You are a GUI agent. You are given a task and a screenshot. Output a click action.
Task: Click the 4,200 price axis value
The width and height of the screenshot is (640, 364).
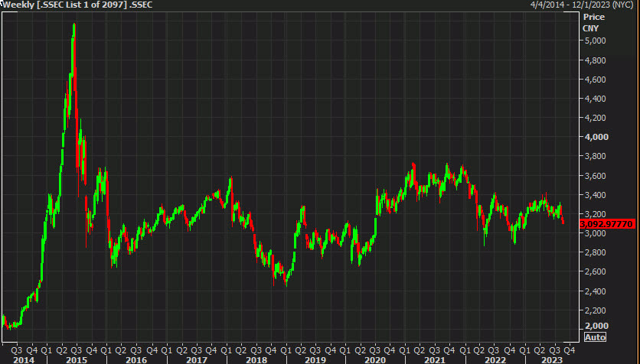(x=595, y=118)
